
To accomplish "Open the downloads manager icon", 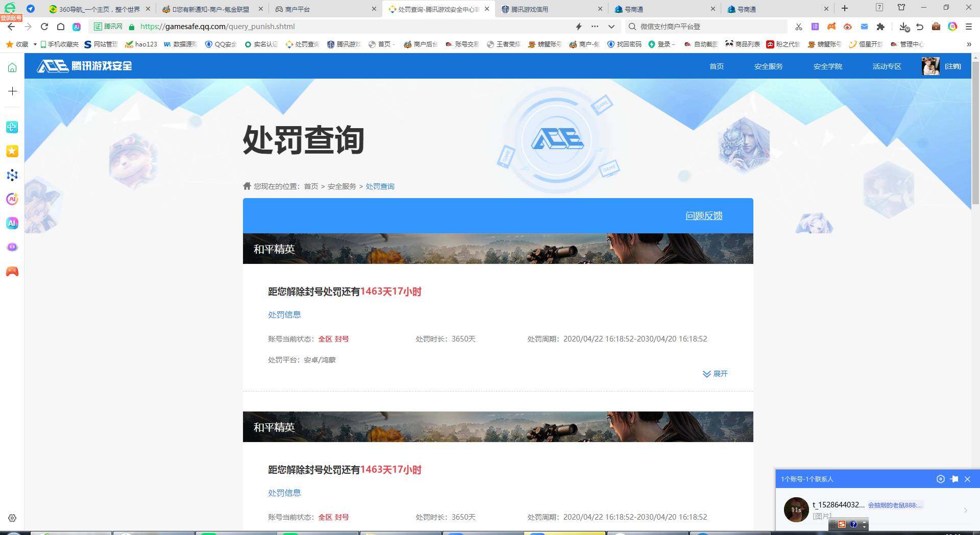I will tap(903, 27).
